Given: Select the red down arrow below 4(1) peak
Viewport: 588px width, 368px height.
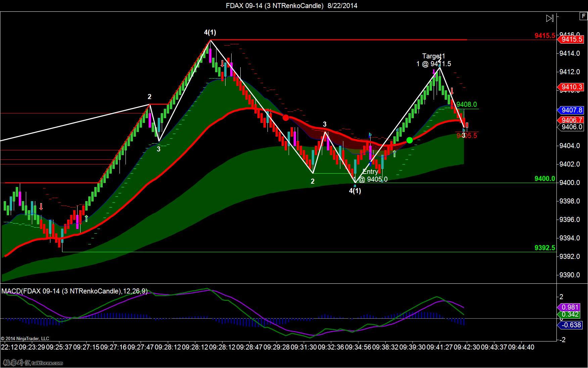Looking at the screenshot, I should [x=222, y=63].
